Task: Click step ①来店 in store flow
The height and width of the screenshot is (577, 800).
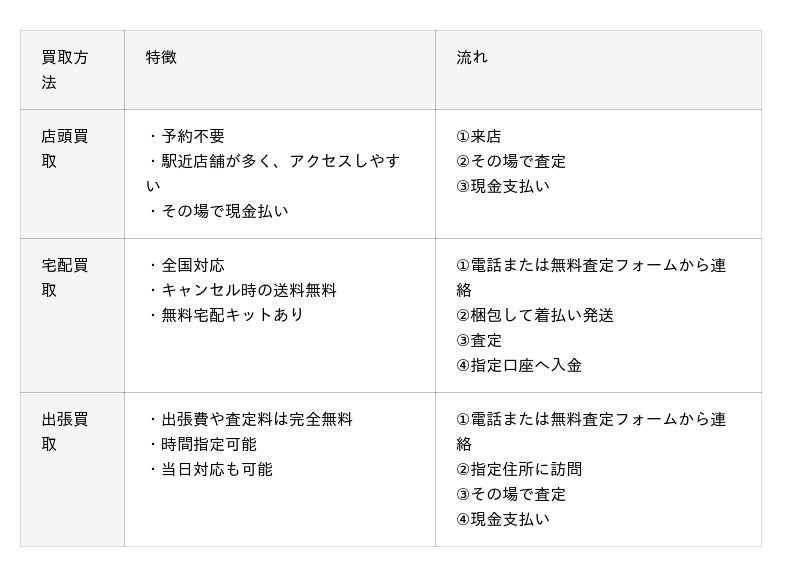Action: (479, 136)
